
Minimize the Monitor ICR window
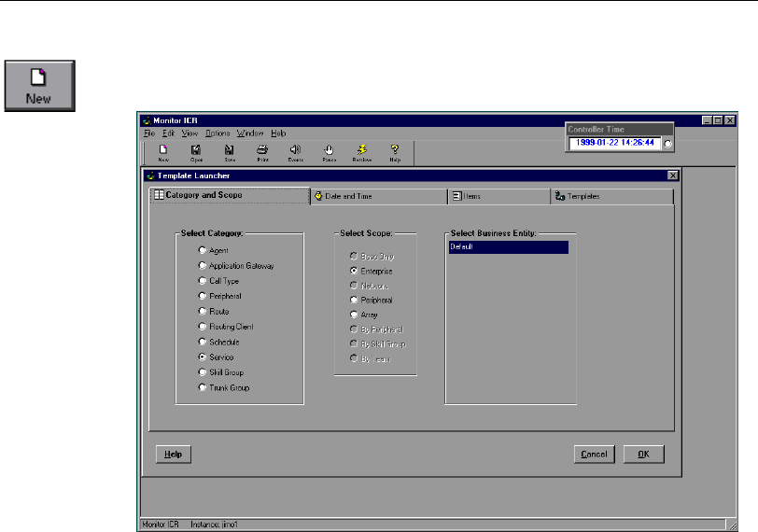tap(708, 120)
